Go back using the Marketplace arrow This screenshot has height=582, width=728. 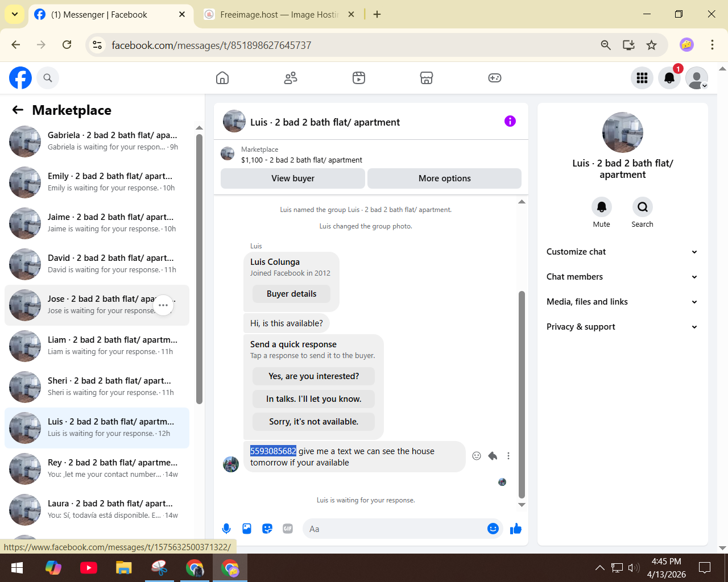pos(18,110)
